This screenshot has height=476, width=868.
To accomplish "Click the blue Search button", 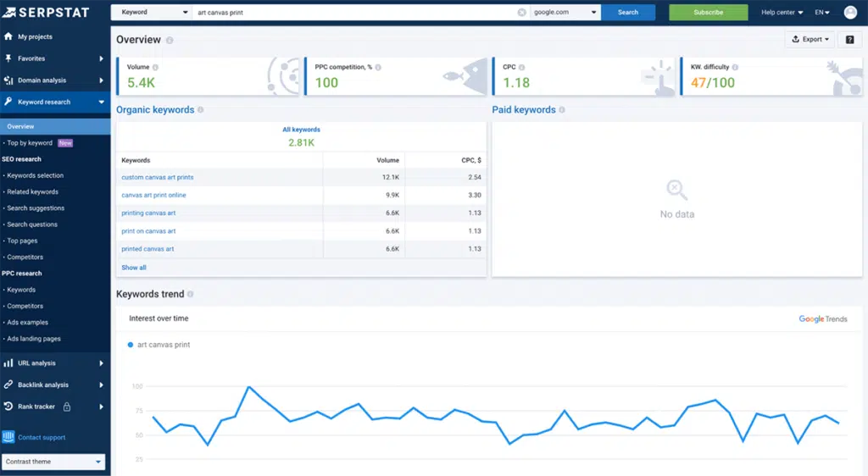I will [628, 13].
